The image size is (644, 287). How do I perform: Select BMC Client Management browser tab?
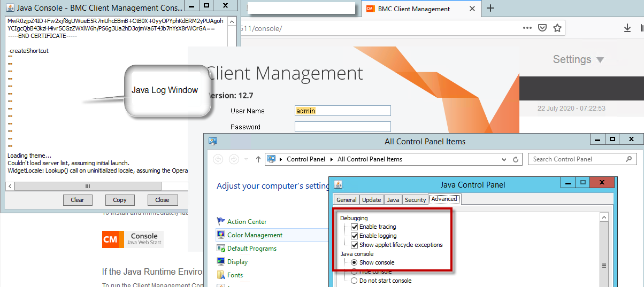click(420, 9)
